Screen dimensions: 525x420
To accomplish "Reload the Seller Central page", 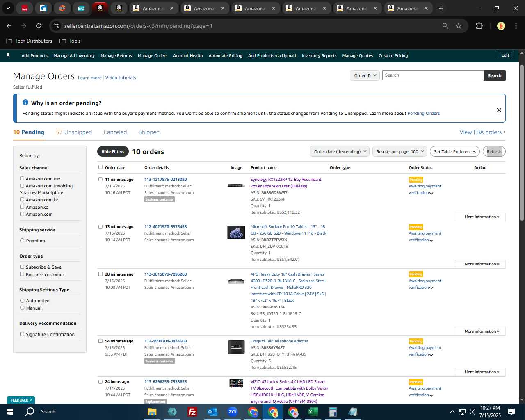I will (x=39, y=26).
